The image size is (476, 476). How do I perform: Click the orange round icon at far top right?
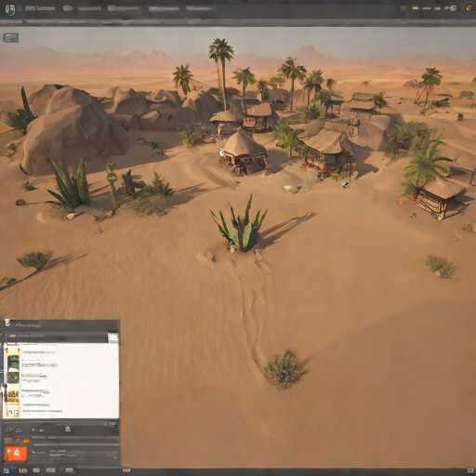tap(469, 8)
